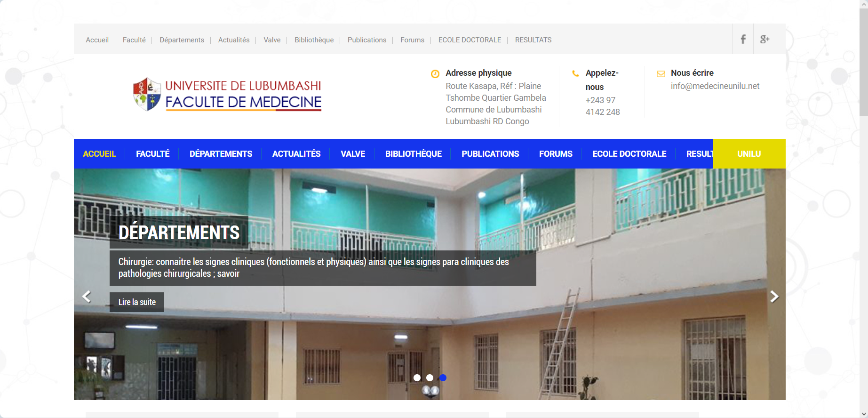Open Faculté in the top small menu
Viewport: 868px width, 418px height.
point(134,40)
